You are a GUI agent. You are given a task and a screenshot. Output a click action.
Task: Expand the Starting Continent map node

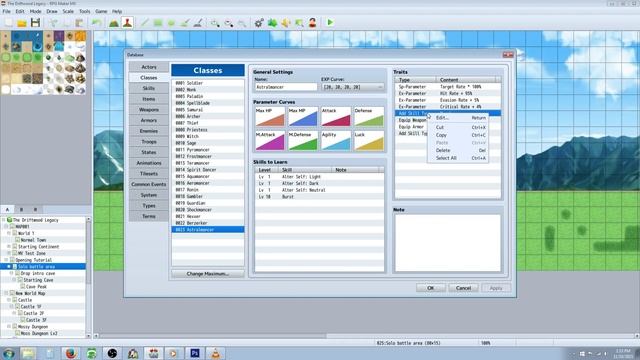tap(9, 247)
